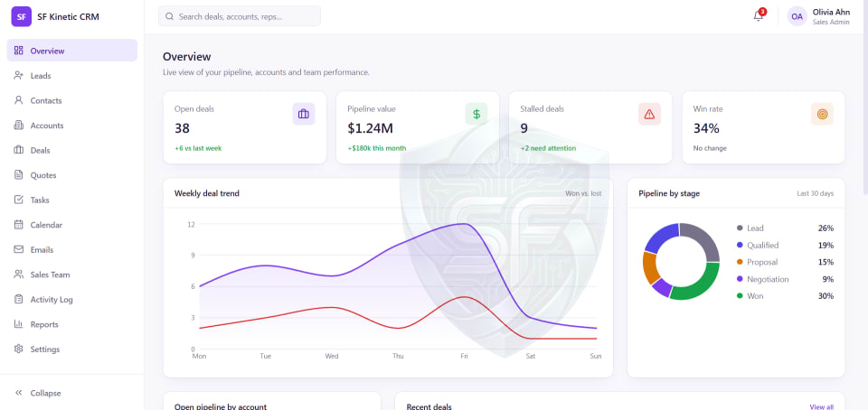This screenshot has height=410, width=868.
Task: Click the Deals briefcase icon in sidebar
Action: click(19, 150)
